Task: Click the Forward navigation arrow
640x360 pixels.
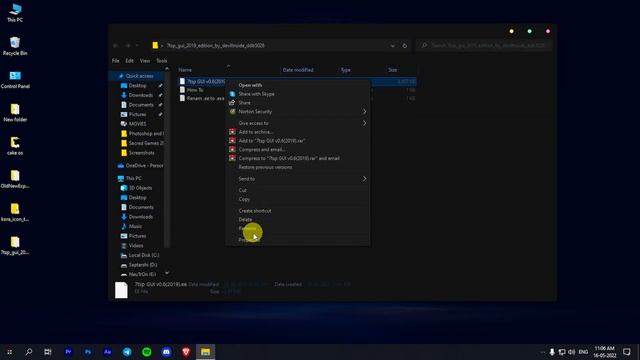Action: coord(127,46)
